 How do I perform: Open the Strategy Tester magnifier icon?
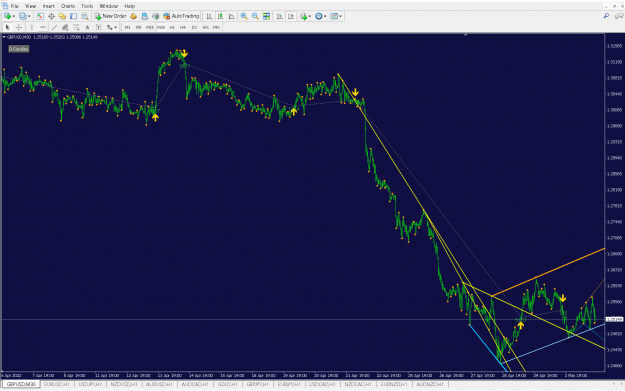pos(85,16)
